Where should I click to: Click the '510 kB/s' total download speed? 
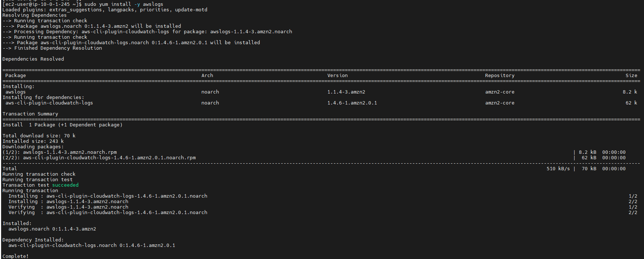click(x=558, y=169)
